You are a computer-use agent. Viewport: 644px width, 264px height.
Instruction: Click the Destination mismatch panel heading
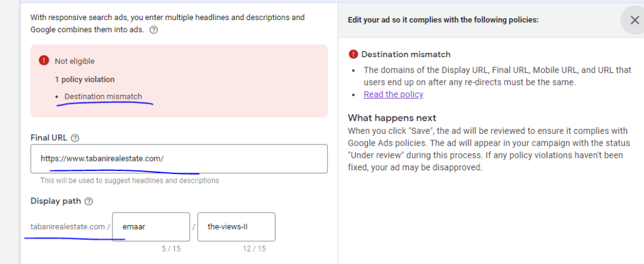tap(406, 54)
